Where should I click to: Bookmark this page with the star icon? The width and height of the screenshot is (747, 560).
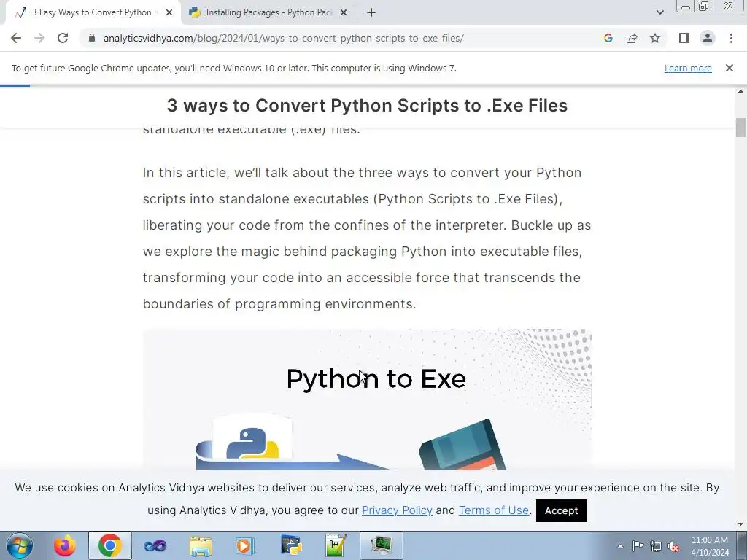point(655,38)
